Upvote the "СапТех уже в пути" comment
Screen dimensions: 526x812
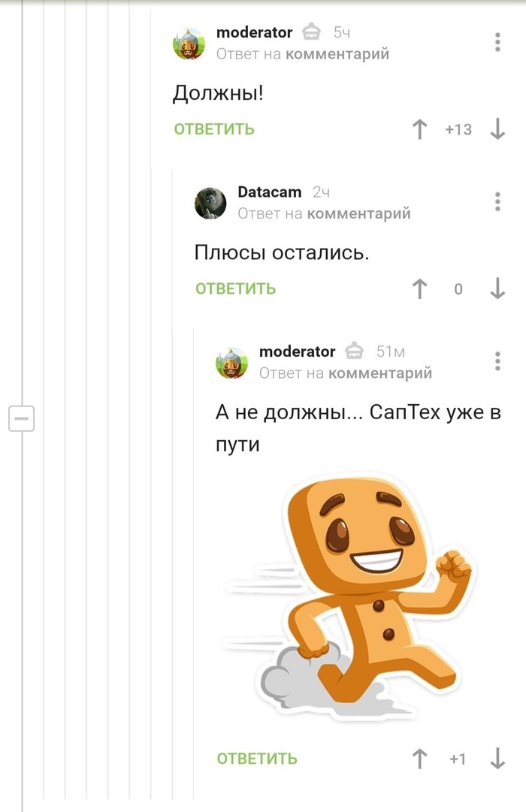coord(419,759)
